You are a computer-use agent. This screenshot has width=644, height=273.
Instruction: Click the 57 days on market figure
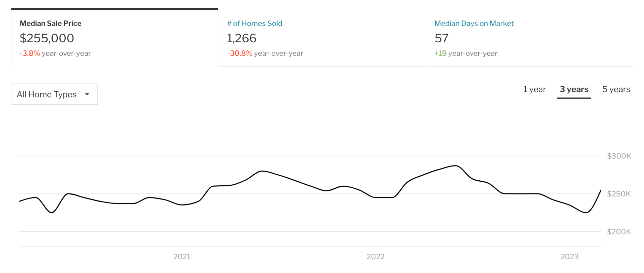pos(441,38)
